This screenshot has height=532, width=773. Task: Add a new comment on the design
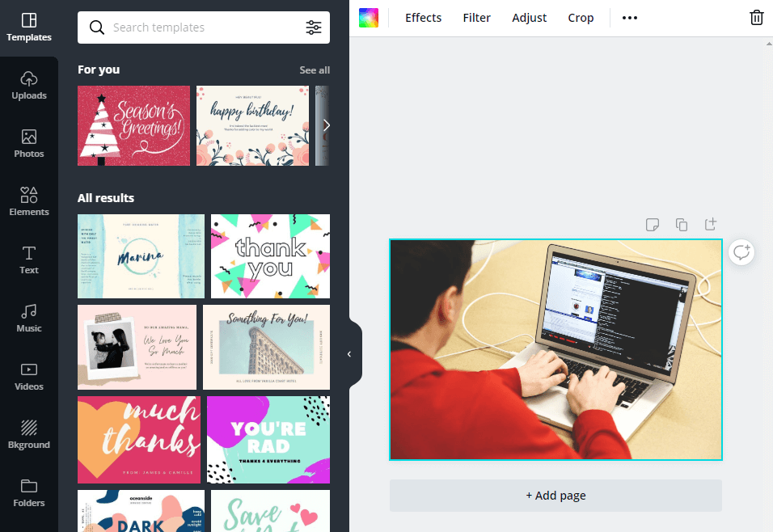[741, 251]
